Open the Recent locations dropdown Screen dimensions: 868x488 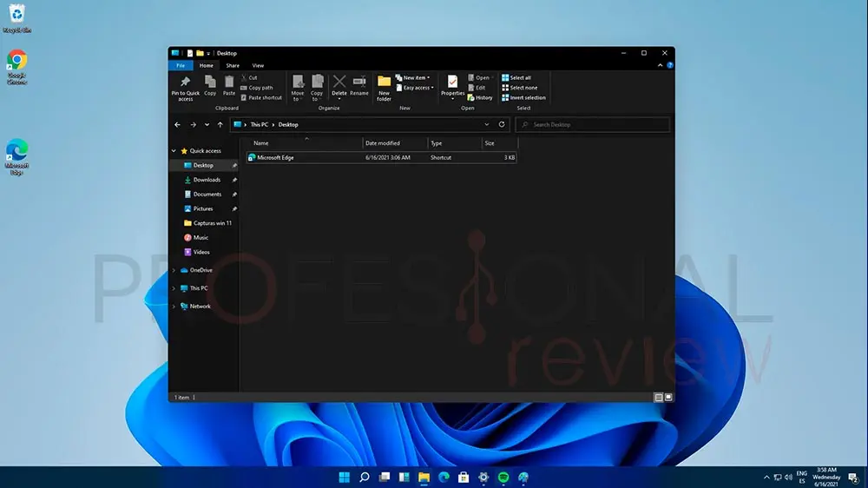[x=207, y=125]
